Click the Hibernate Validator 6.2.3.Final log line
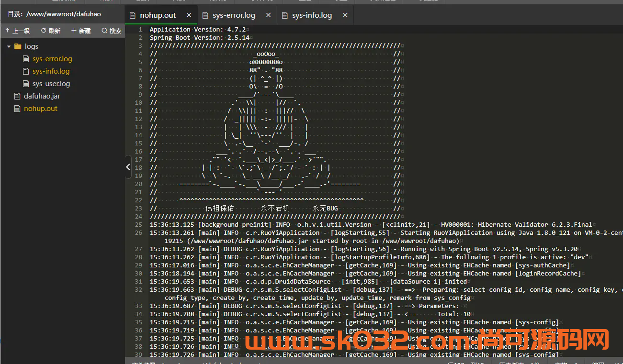 click(371, 224)
